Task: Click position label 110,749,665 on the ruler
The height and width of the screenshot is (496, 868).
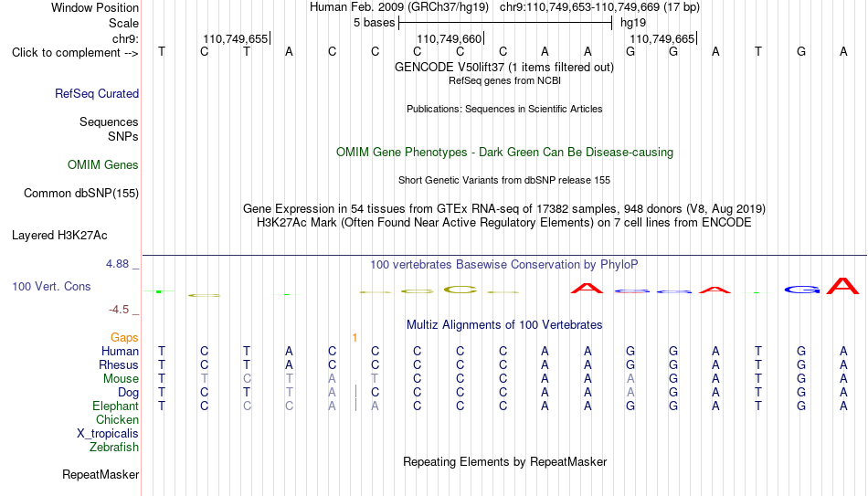Action: click(662, 38)
